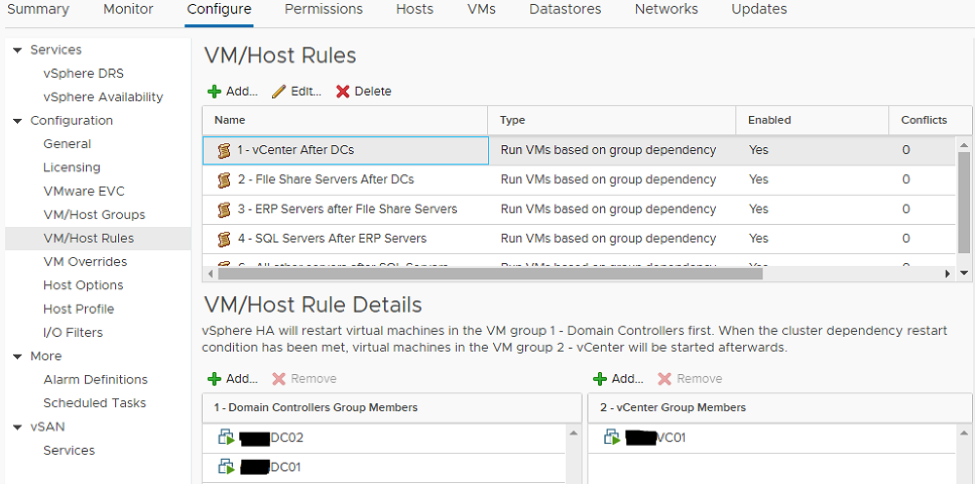Click the scroll icon for vCenter After DCs rule
The width and height of the screenshot is (975, 484).
[x=224, y=151]
